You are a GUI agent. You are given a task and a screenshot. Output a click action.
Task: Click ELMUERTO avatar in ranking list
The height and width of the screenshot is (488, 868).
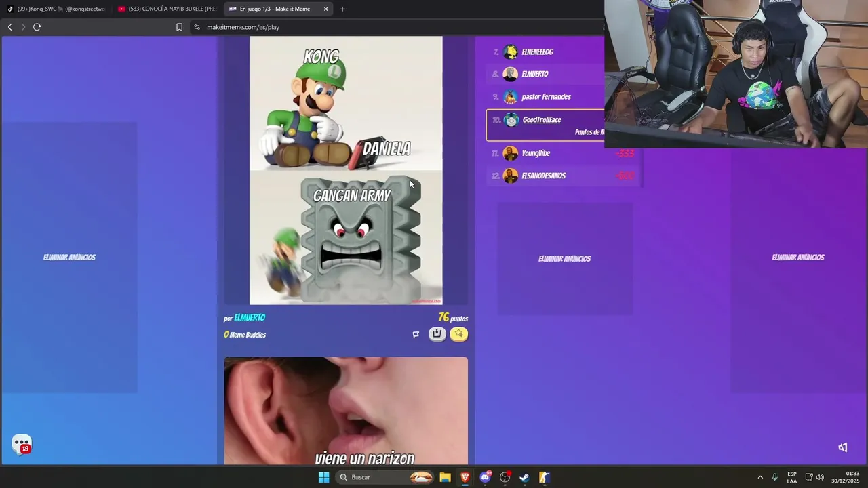(511, 74)
